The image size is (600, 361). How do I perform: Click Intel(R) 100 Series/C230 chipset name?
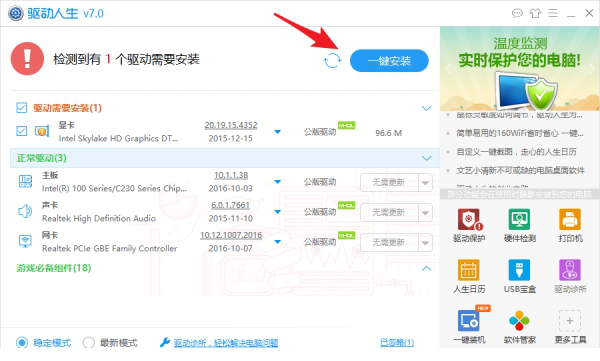tap(114, 188)
